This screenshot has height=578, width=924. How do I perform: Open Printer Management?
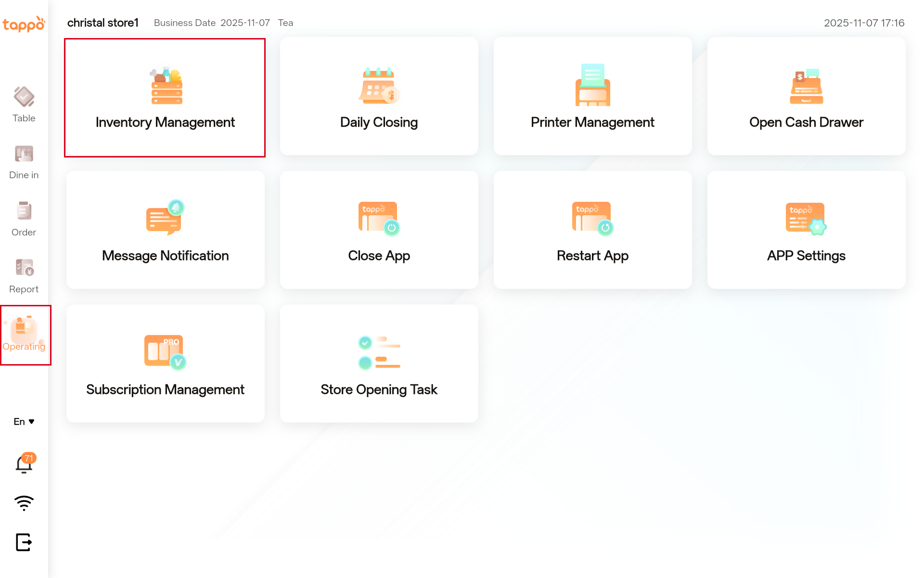tap(592, 97)
